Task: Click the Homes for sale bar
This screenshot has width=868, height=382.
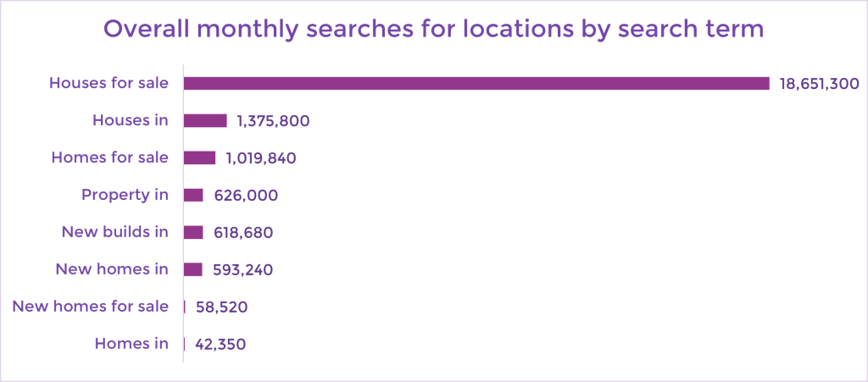Action: tap(199, 158)
